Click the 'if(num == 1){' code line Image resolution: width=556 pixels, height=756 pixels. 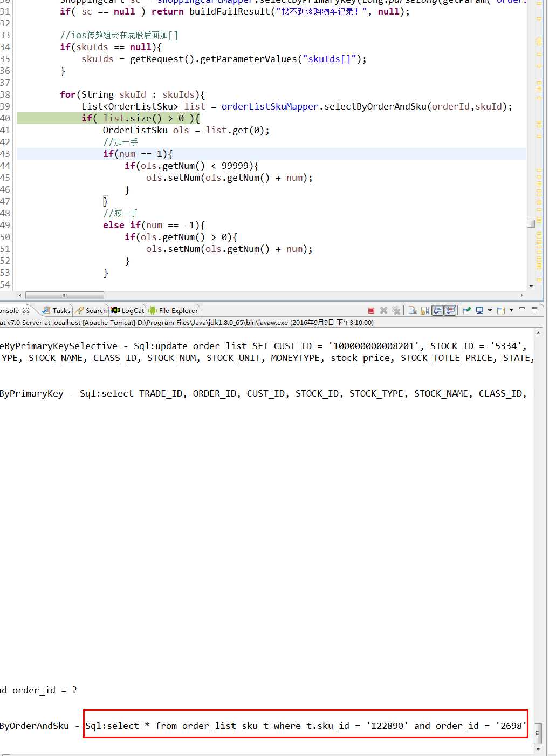point(138,154)
